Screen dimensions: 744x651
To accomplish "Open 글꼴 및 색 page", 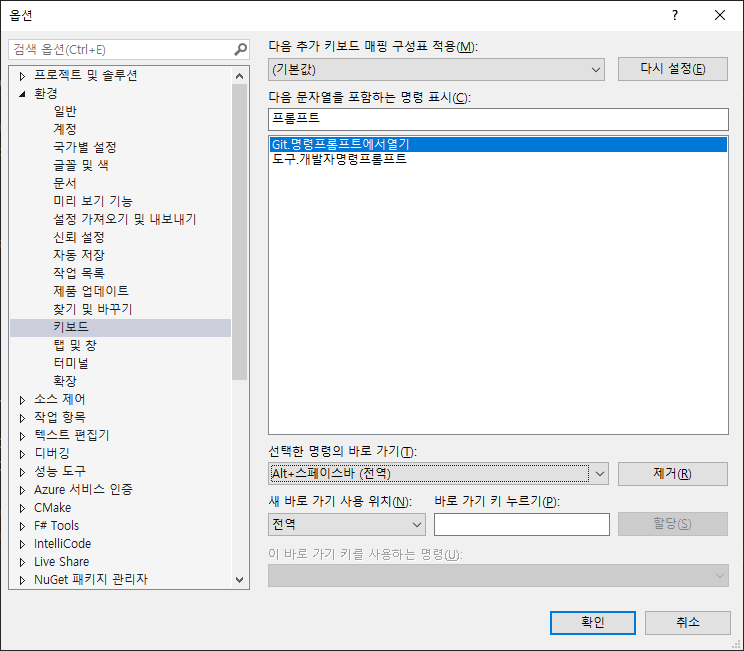I will tap(81, 165).
